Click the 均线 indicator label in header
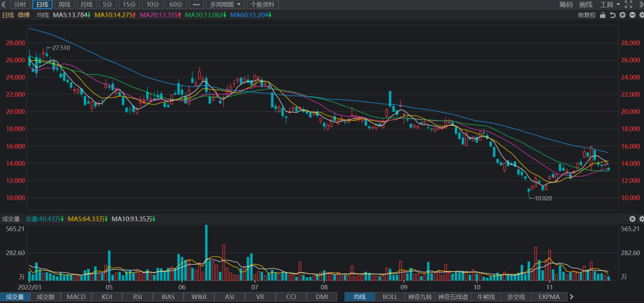Viewport: 644px width, 303px height. (43, 15)
